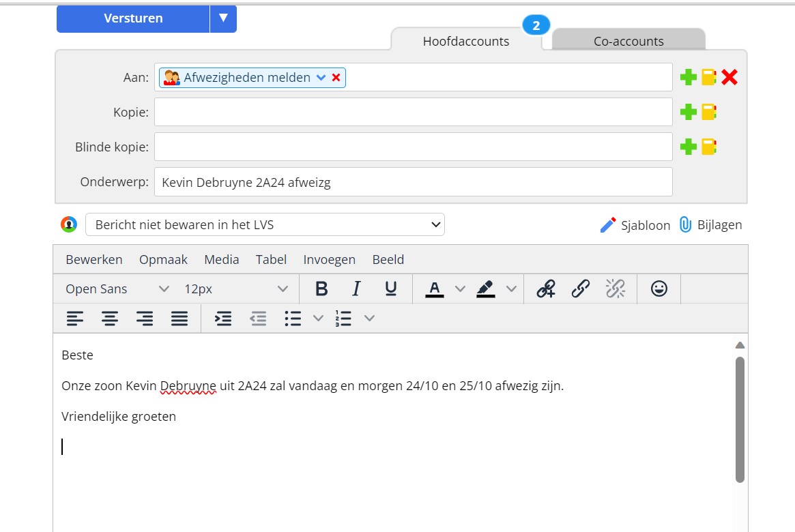795x532 pixels.
Task: Click the message editor vertical scrollbar thumb
Action: tap(740, 419)
